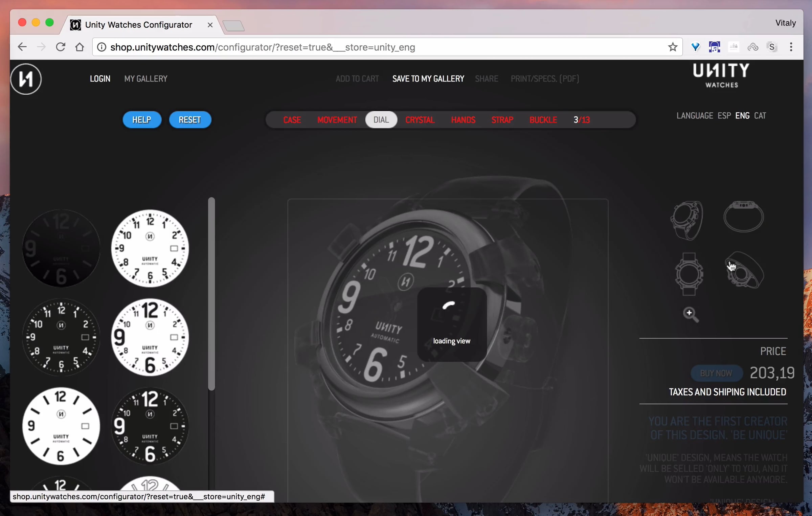Open MY GALLERY

146,79
